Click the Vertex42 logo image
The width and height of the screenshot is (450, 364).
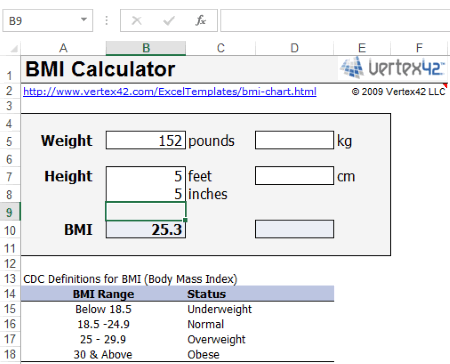click(x=392, y=68)
